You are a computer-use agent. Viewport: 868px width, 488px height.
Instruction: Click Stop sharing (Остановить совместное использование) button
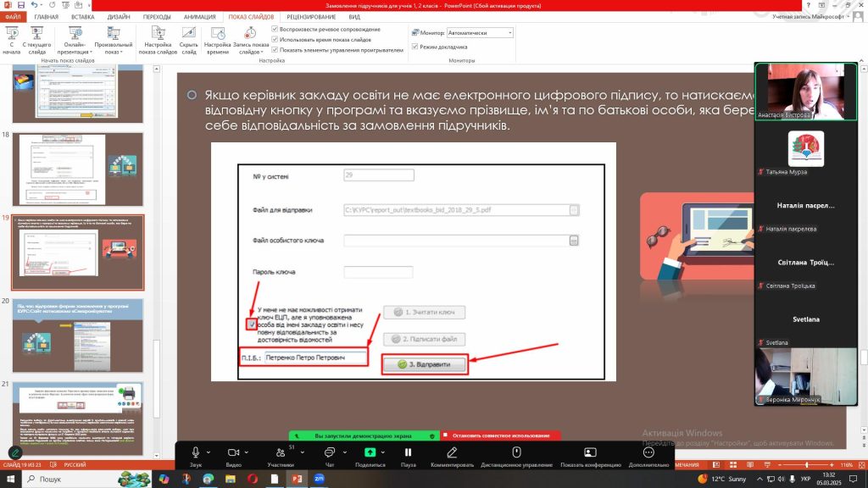(x=501, y=435)
